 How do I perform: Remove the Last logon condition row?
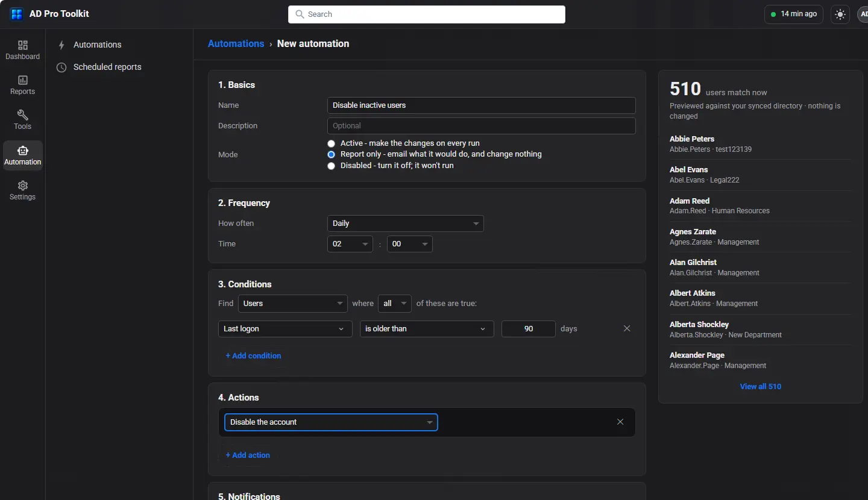pyautogui.click(x=627, y=328)
